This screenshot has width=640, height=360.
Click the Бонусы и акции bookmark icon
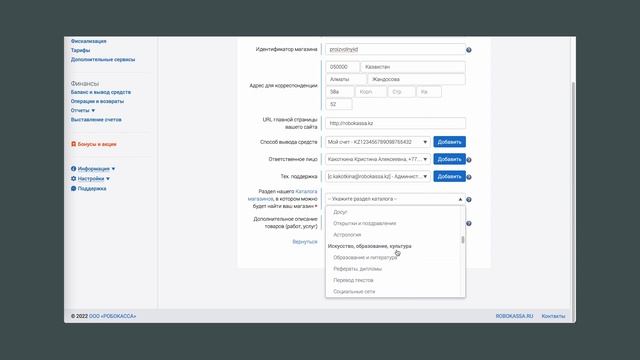[x=73, y=144]
